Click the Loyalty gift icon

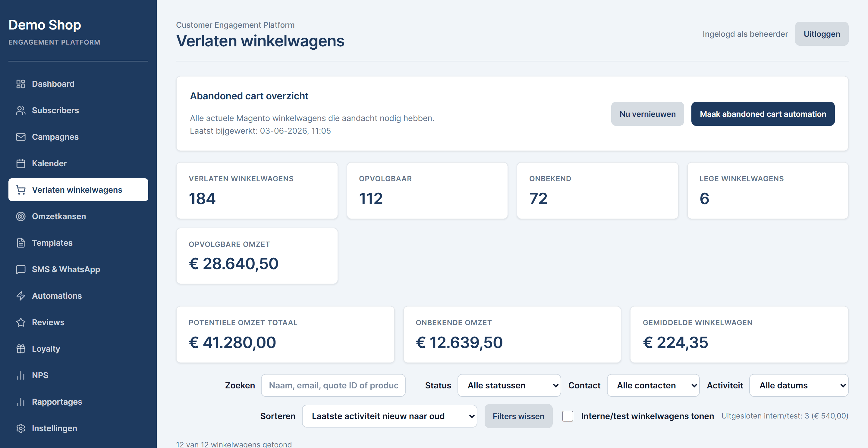click(x=20, y=349)
